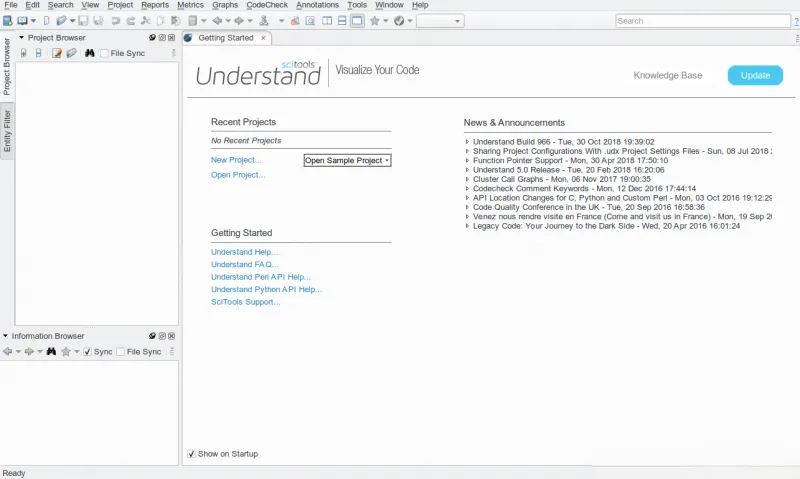Open the empty combo box in main toolbar
Image resolution: width=800 pixels, height=479 pixels.
(440, 21)
